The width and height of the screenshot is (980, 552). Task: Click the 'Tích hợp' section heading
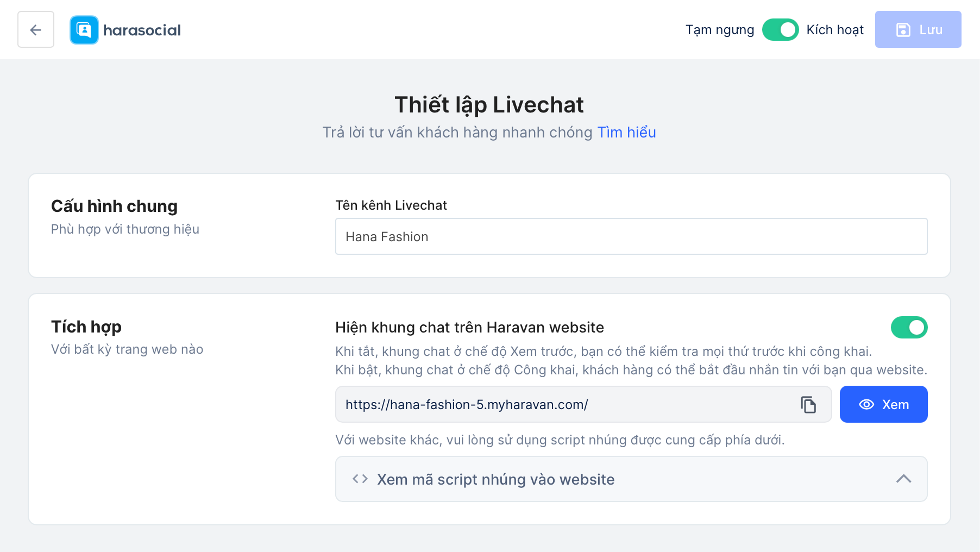86,327
